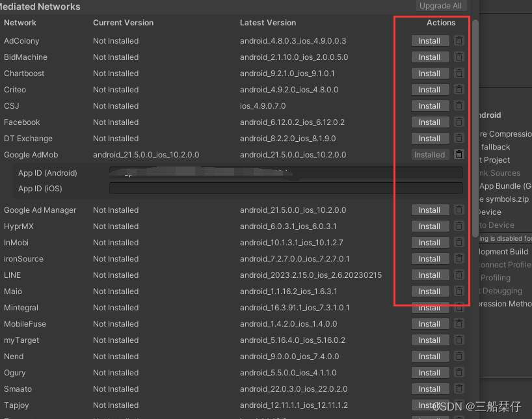Image resolution: width=532 pixels, height=419 pixels.
Task: Click the trash icon for Maio
Action: (459, 291)
